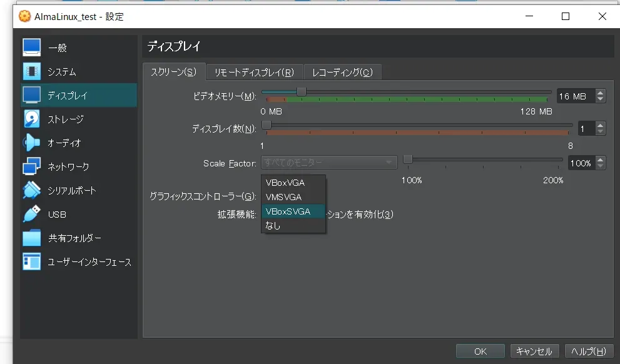The height and width of the screenshot is (364, 620).
Task: Select the USB plug icon
Action: [32, 214]
